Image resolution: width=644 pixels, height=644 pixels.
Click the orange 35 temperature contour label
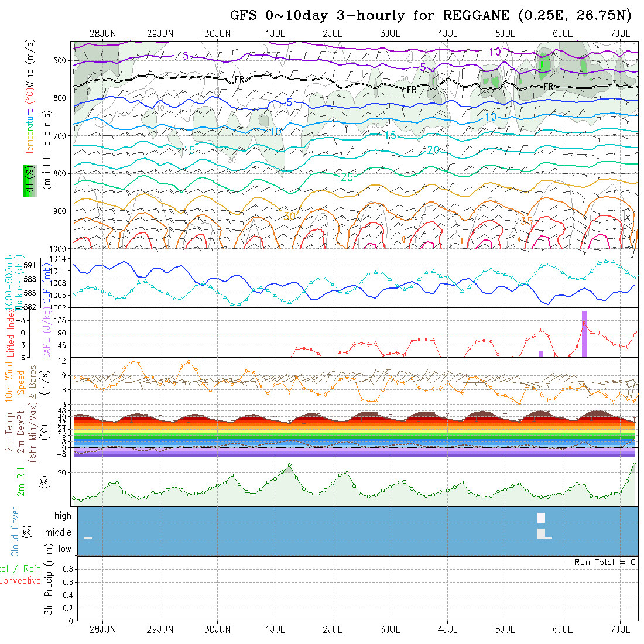click(x=526, y=220)
